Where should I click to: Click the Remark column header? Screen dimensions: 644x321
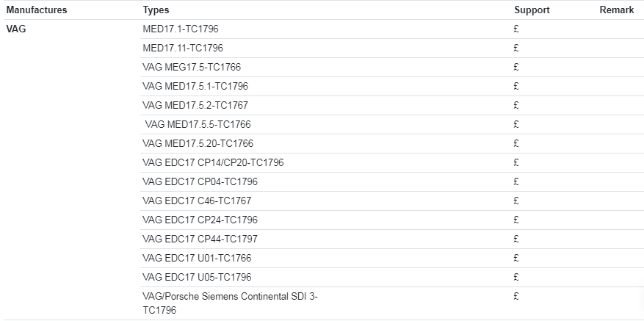[617, 10]
